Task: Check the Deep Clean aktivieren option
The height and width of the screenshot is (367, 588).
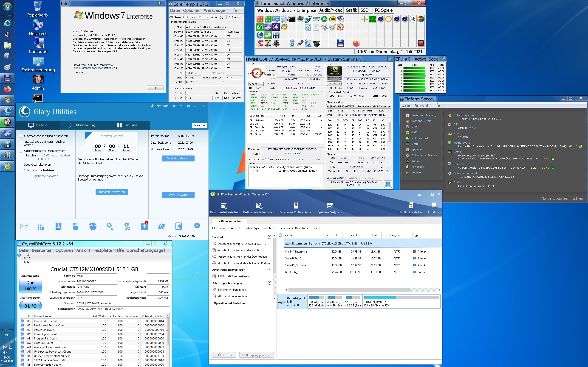Action: (x=21, y=164)
